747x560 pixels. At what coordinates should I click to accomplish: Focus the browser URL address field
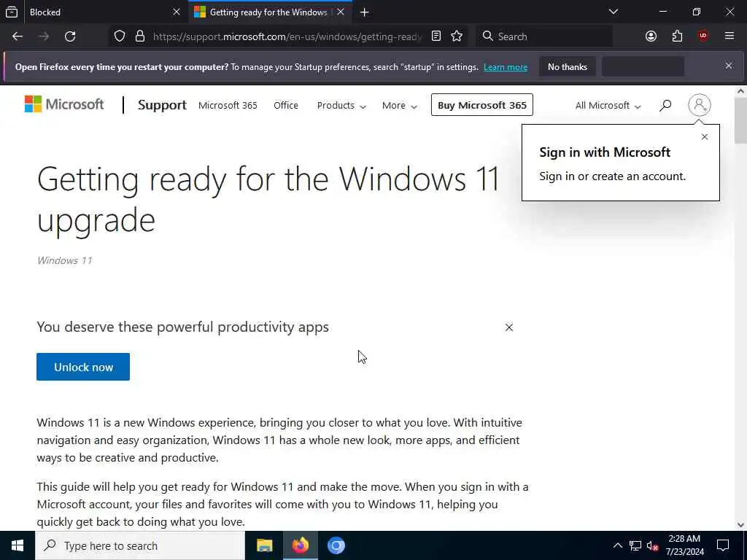[x=287, y=36]
